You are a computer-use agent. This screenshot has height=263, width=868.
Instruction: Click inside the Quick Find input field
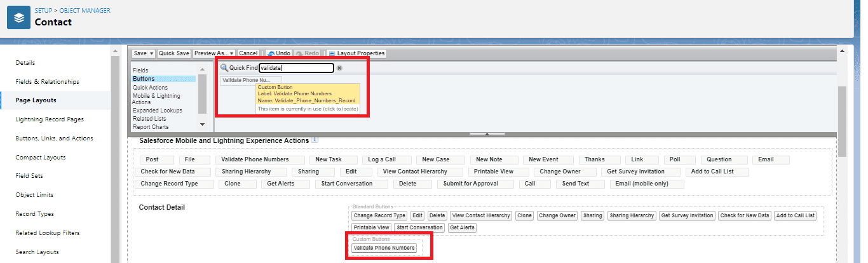[296, 68]
